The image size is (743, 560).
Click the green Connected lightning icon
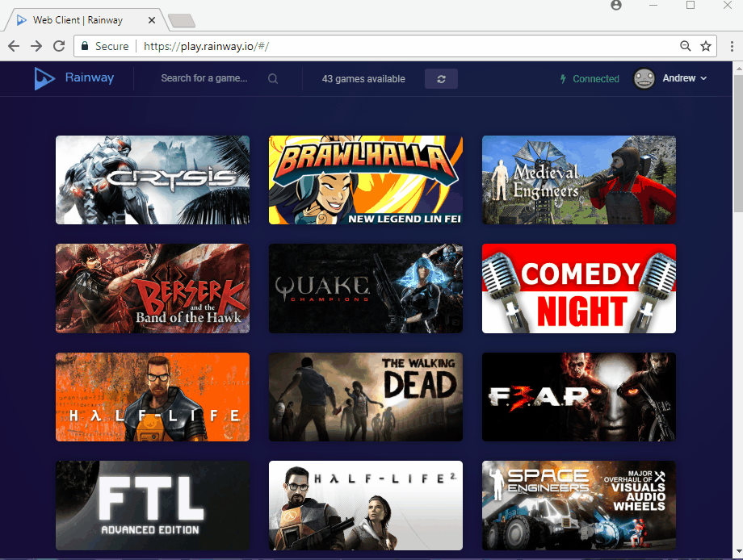(563, 79)
